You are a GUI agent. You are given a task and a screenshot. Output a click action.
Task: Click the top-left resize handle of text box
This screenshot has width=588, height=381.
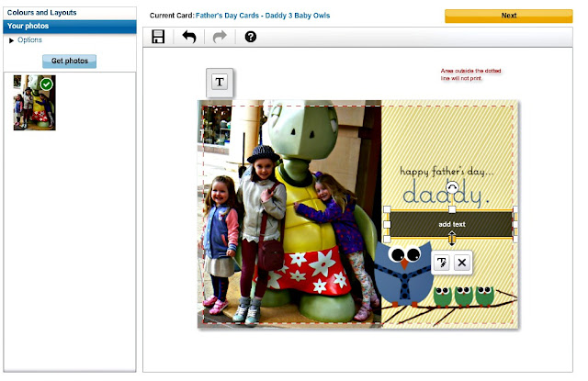click(387, 209)
